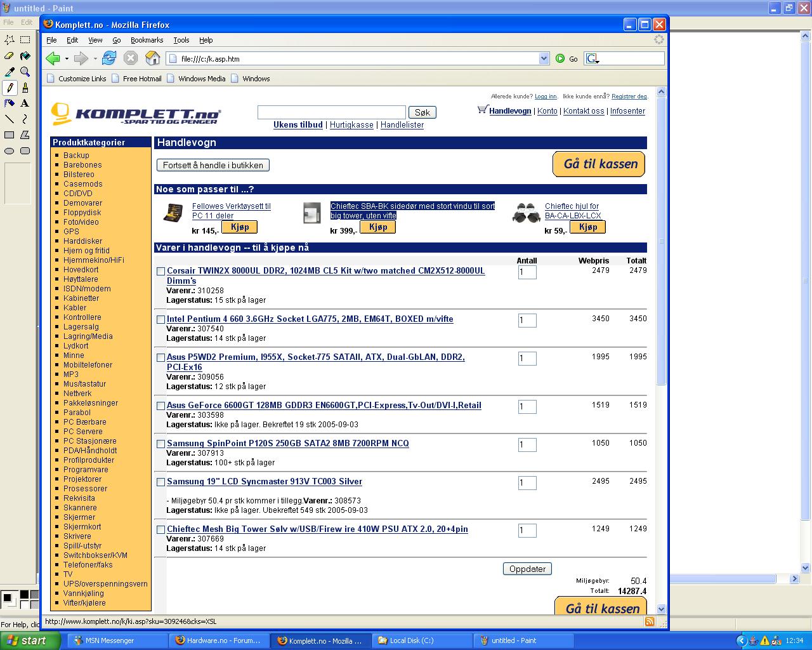Click Fortsett å handle i butikken

(x=213, y=165)
